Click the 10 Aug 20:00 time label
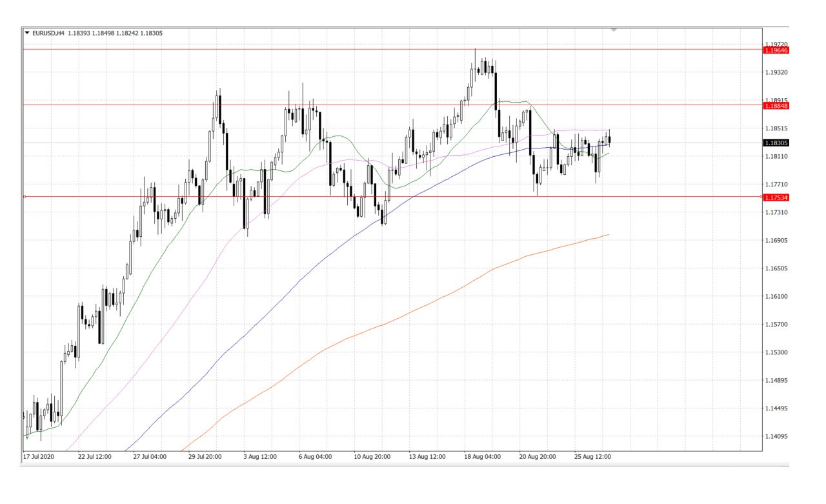 tap(372, 456)
